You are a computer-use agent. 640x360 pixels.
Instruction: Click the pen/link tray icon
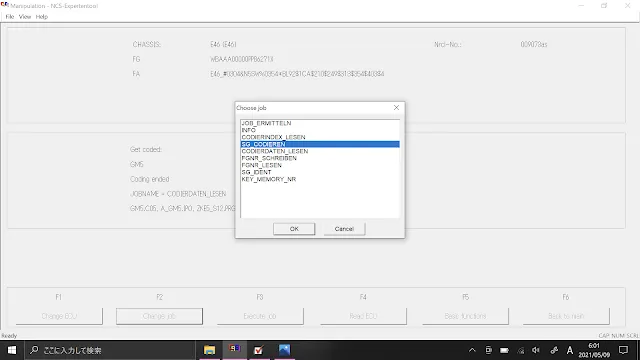click(554, 350)
